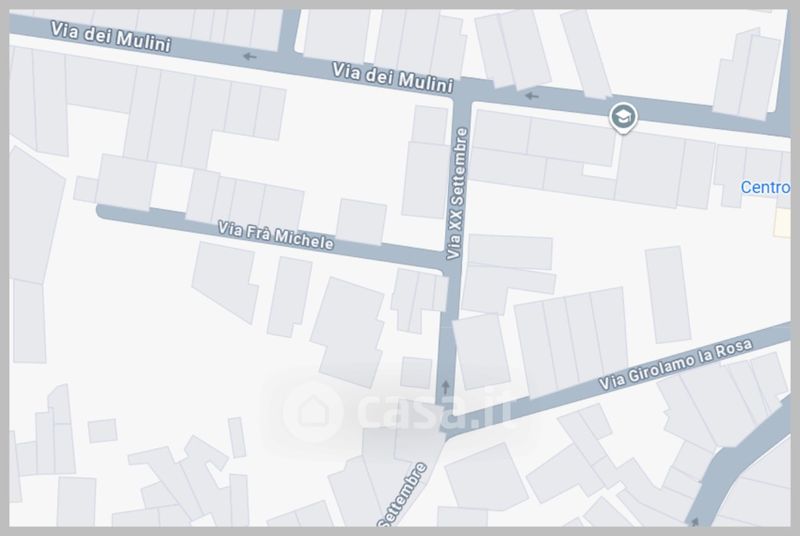The image size is (800, 536).
Task: Click the westernmost one-way arrow on Via dei Mulini
Action: click(249, 56)
